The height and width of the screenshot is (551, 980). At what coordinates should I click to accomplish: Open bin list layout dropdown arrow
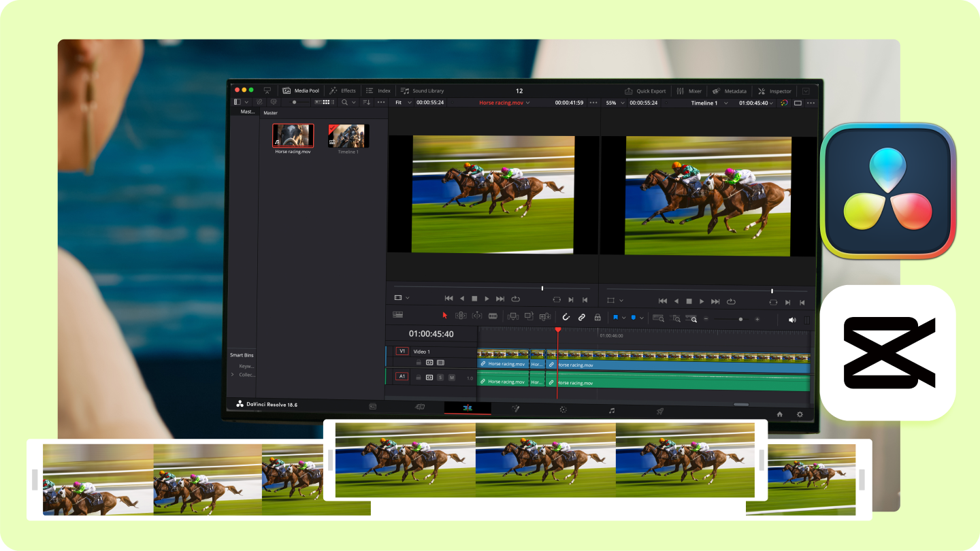pyautogui.click(x=246, y=101)
